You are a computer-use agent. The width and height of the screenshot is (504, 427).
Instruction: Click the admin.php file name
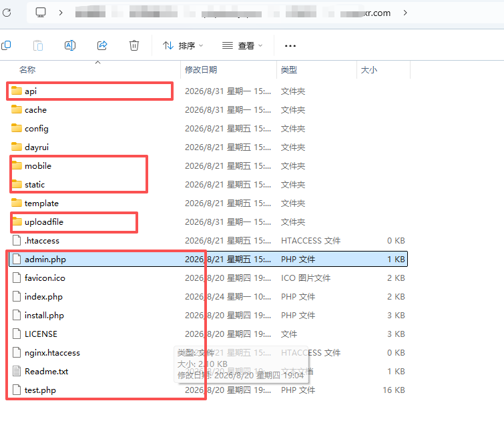(x=45, y=260)
